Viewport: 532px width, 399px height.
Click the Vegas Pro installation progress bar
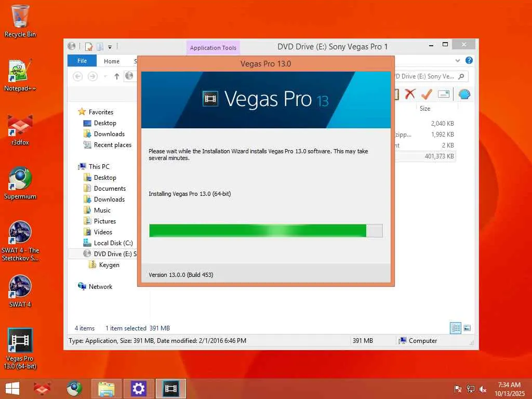(x=266, y=231)
